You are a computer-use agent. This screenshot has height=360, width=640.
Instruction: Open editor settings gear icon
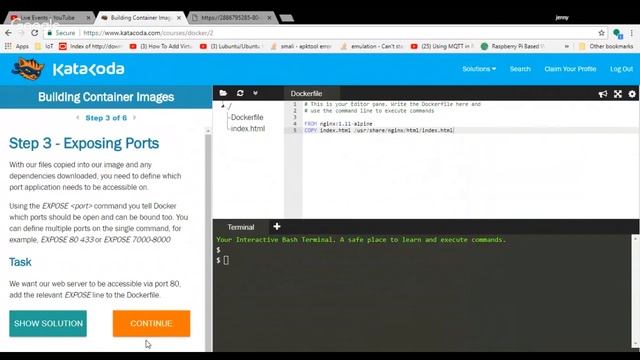click(x=632, y=94)
